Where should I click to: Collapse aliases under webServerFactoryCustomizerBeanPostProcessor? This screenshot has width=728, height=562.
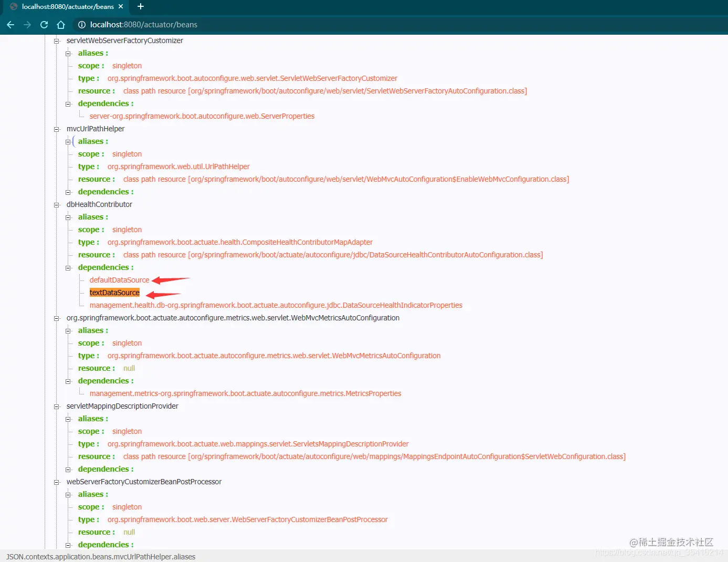pyautogui.click(x=68, y=495)
